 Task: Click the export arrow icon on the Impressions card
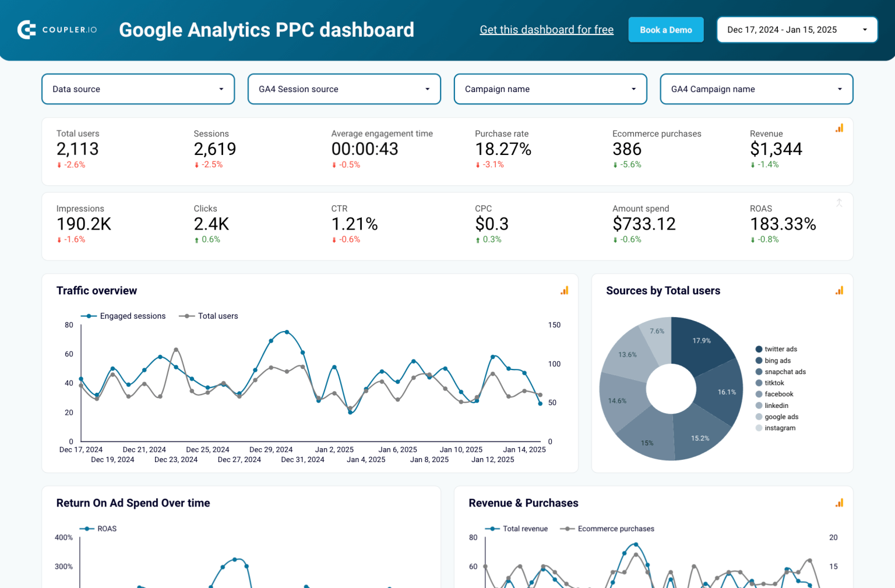[x=839, y=203]
